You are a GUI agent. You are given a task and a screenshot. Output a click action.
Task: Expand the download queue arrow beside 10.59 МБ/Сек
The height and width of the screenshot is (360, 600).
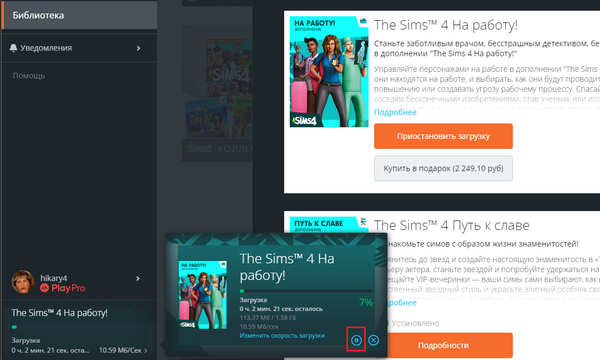click(146, 350)
